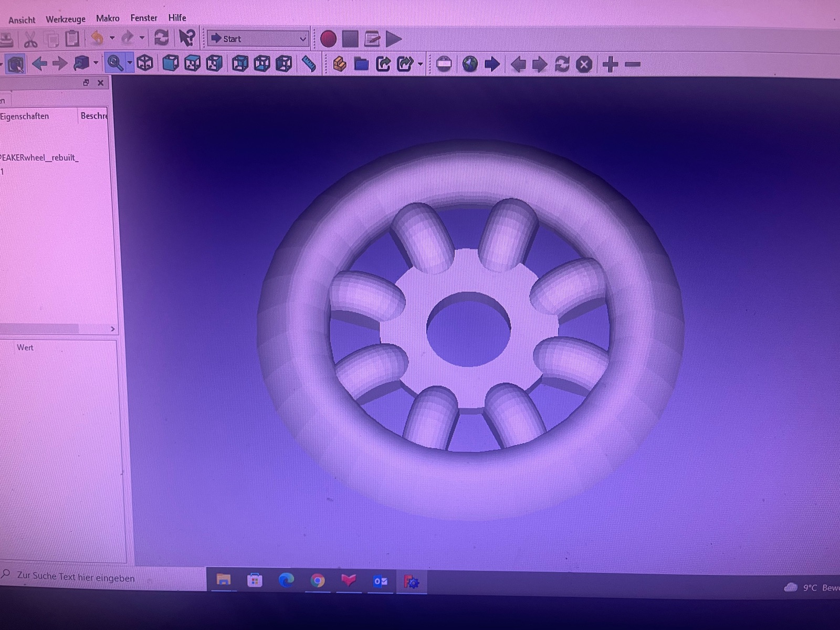Expand the undo history dropdown arrow
The image size is (840, 630).
click(x=112, y=38)
